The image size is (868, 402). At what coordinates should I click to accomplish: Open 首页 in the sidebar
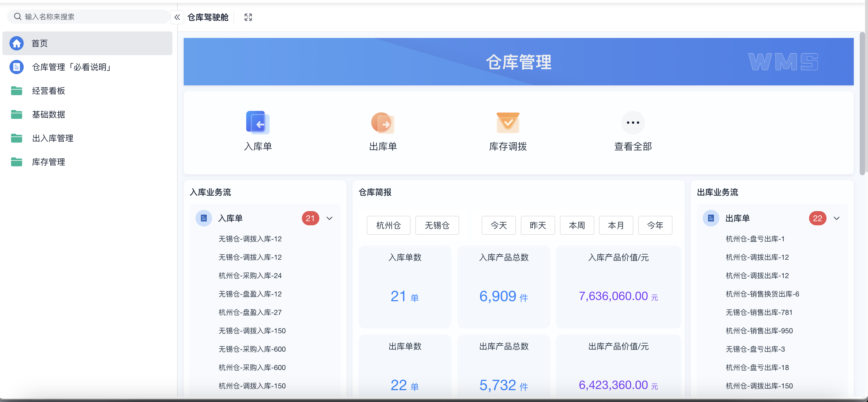pyautogui.click(x=87, y=43)
